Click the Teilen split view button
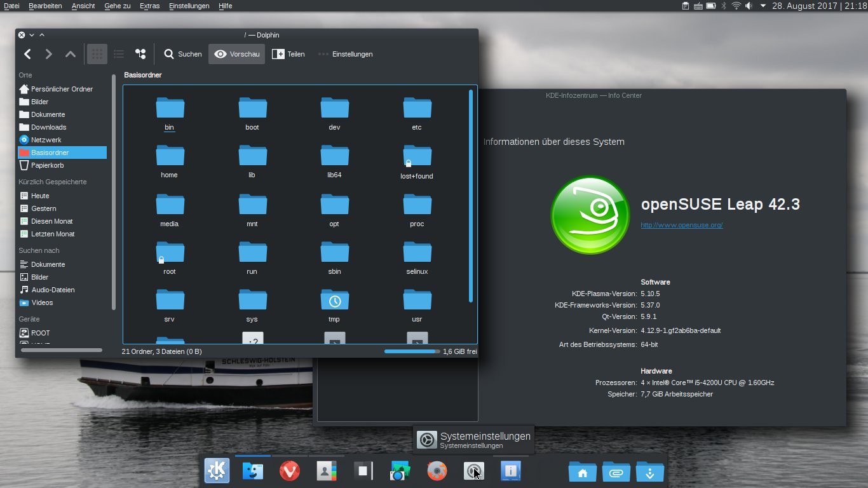Image resolution: width=868 pixels, height=488 pixels. click(288, 54)
